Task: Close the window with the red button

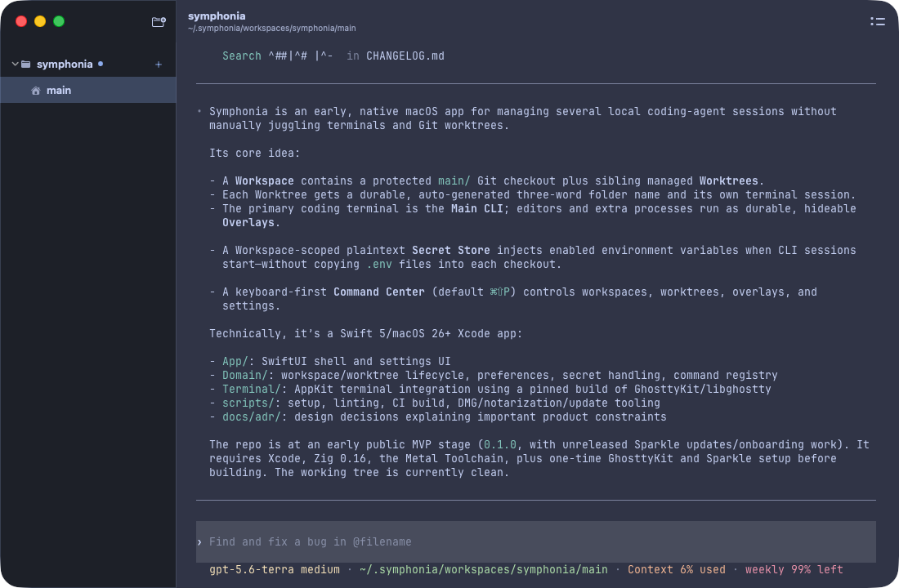Action: coord(21,21)
